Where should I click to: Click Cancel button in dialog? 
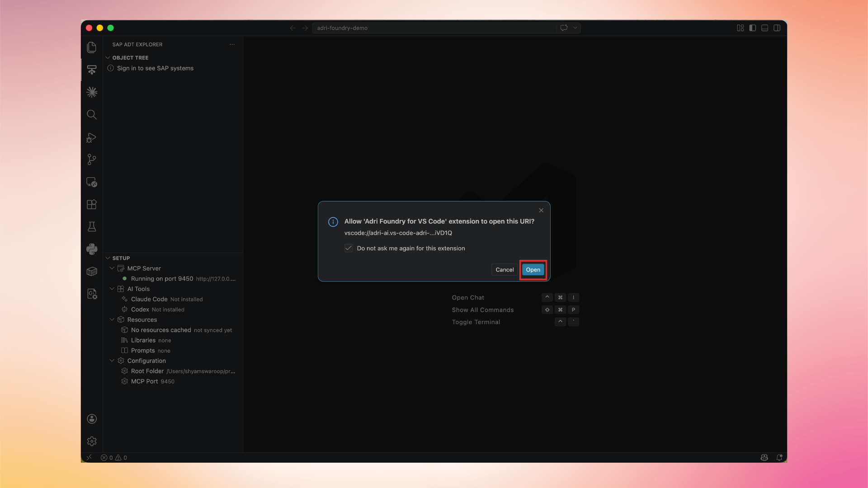505,270
